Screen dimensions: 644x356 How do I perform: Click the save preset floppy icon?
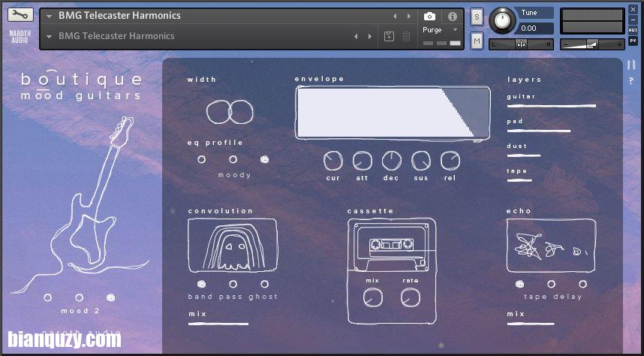(x=389, y=37)
